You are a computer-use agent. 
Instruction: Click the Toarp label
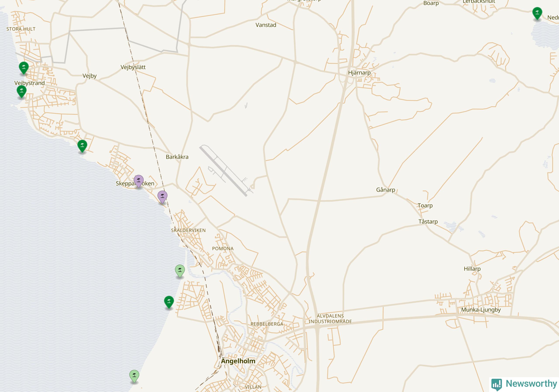(425, 206)
